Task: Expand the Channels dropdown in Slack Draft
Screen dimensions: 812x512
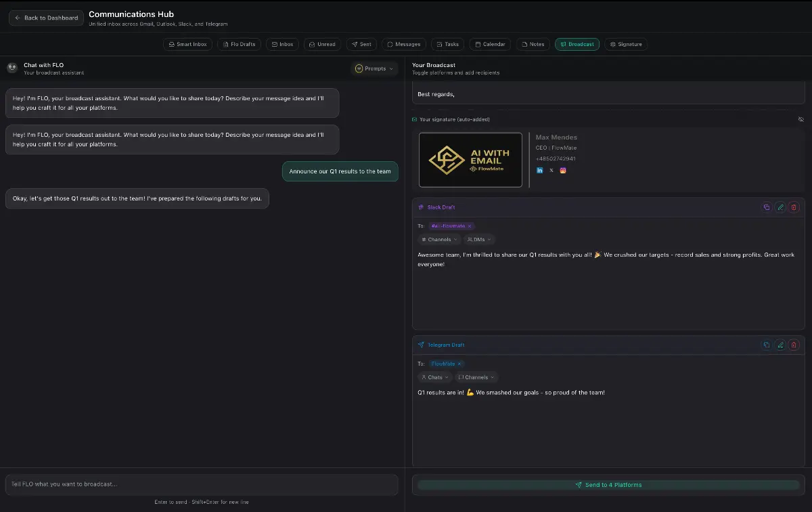Action: (x=438, y=239)
